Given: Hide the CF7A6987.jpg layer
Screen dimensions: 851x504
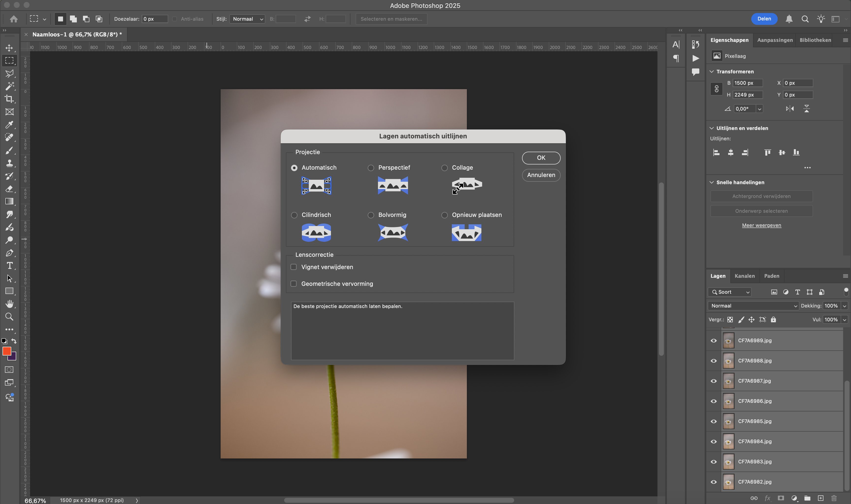Looking at the screenshot, I should 713,381.
